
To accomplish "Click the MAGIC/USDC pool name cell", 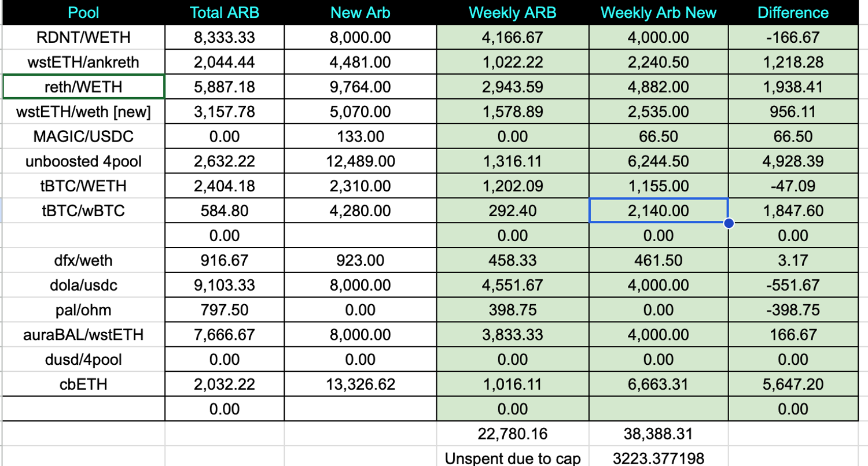I will tap(84, 136).
